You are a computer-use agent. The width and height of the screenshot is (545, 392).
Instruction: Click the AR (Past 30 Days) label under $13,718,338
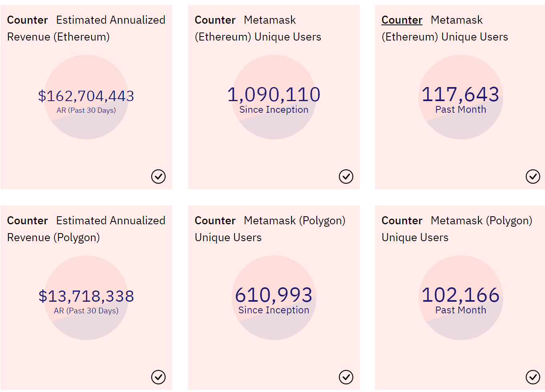pos(86,311)
